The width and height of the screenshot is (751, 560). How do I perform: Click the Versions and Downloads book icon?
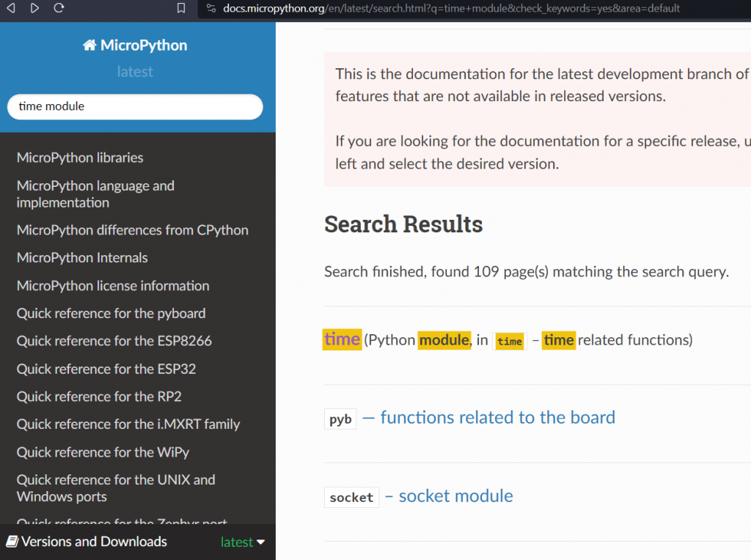[x=12, y=542]
